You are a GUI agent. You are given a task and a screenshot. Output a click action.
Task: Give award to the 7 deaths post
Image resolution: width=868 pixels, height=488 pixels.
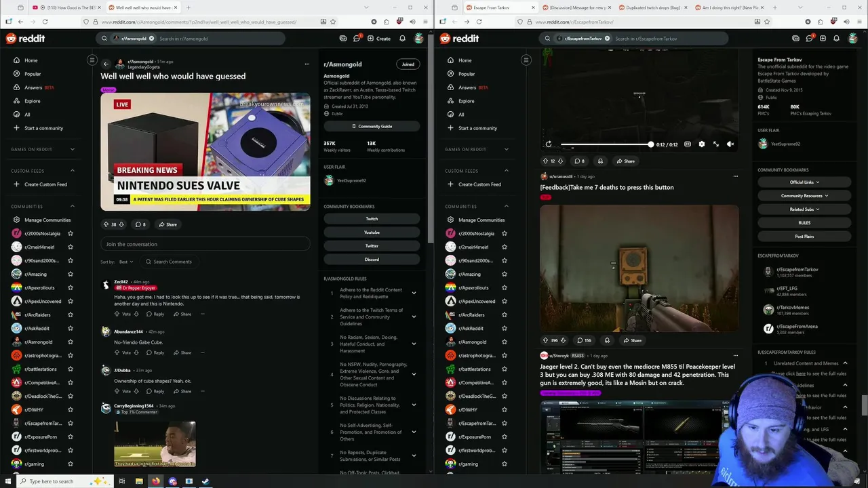pos(607,340)
